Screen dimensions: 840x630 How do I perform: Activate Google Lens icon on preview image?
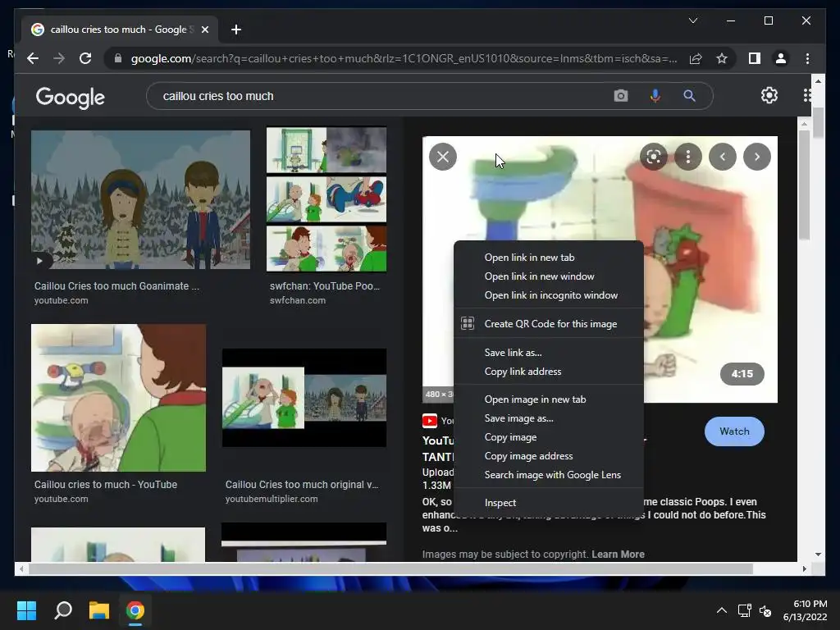[653, 157]
